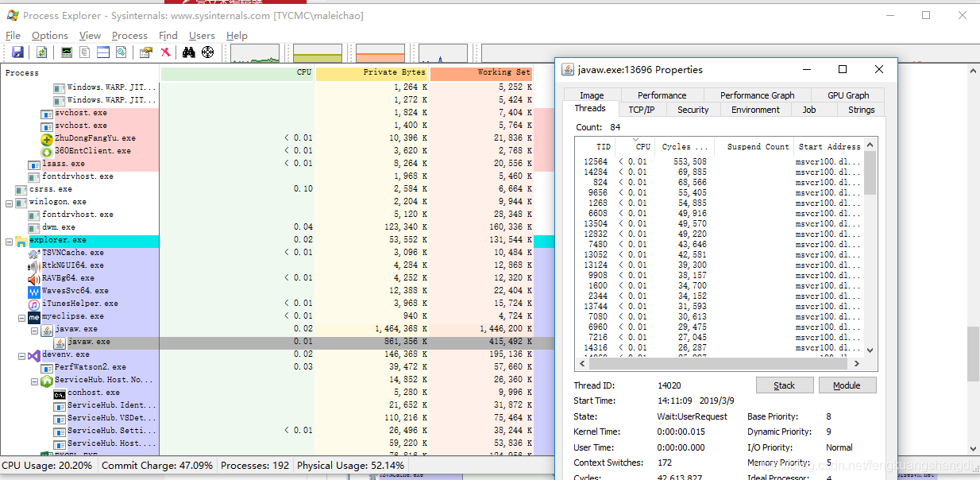This screenshot has height=480, width=980.
Task: Open System Information from the toolbar
Action: point(67,52)
